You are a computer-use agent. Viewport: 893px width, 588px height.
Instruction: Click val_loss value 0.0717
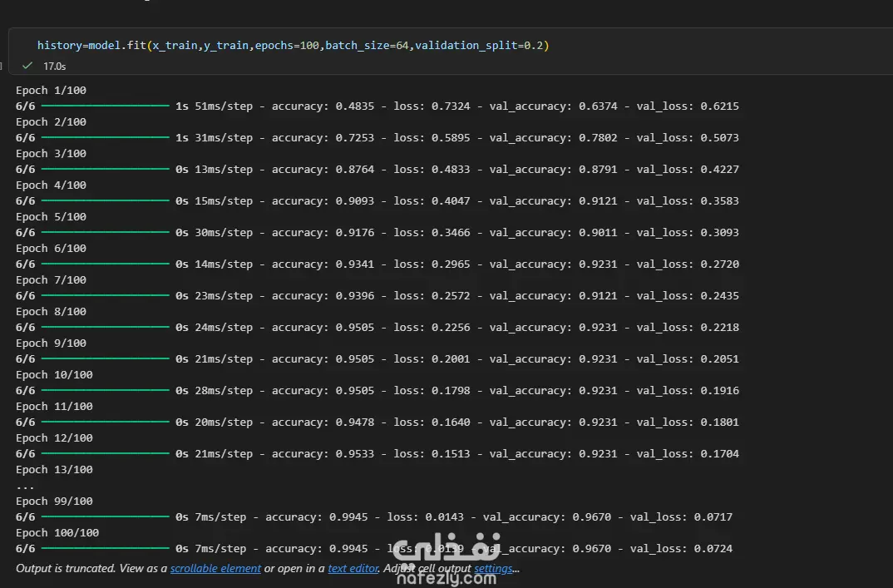(713, 517)
